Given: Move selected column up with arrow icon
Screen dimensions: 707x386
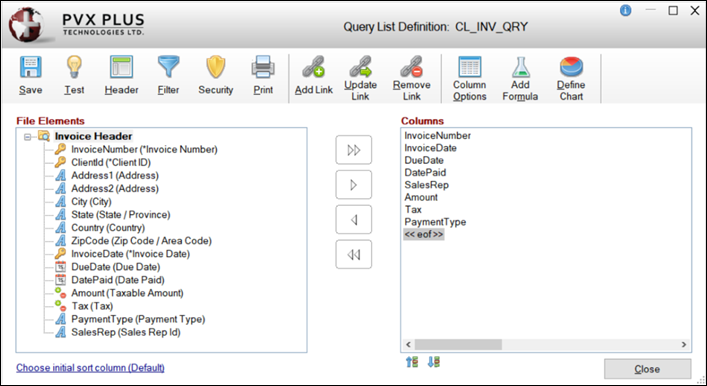Looking at the screenshot, I should pyautogui.click(x=412, y=362).
